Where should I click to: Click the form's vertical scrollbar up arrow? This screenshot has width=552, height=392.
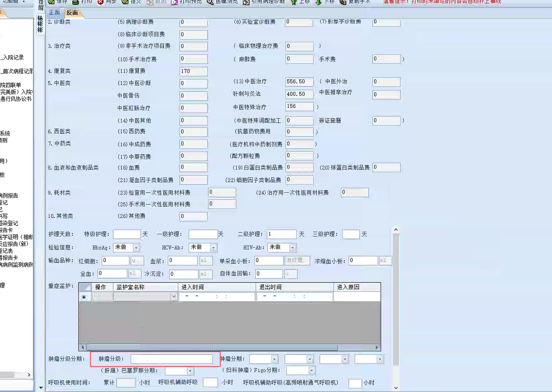coord(395,230)
